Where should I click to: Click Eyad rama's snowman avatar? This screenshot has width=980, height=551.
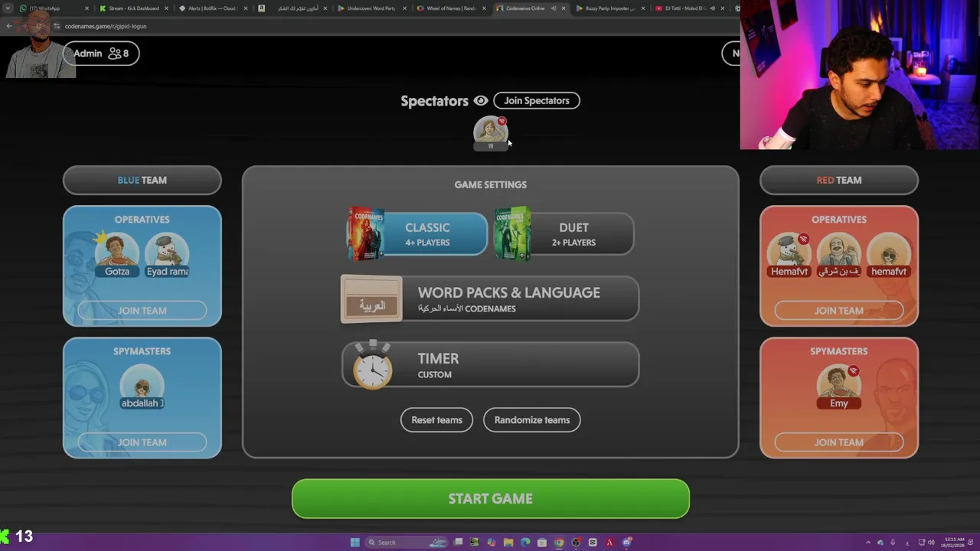coord(168,253)
